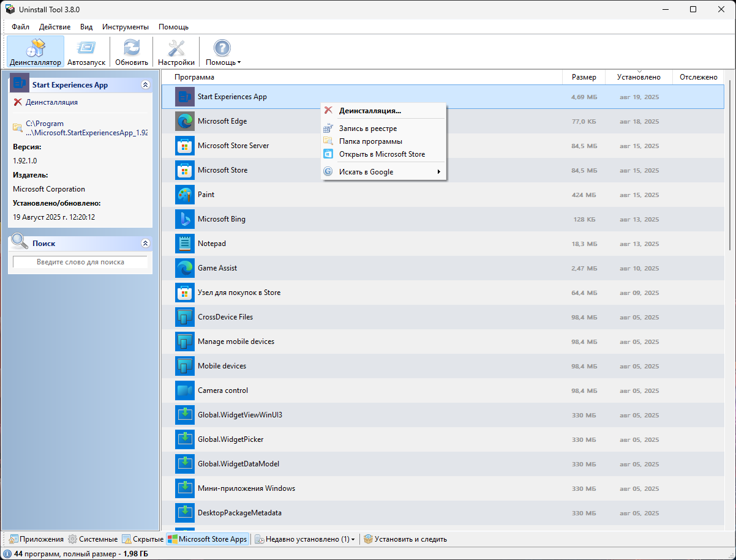Image resolution: width=736 pixels, height=560 pixels.
Task: Collapse the Поиск panel
Action: [x=145, y=244]
